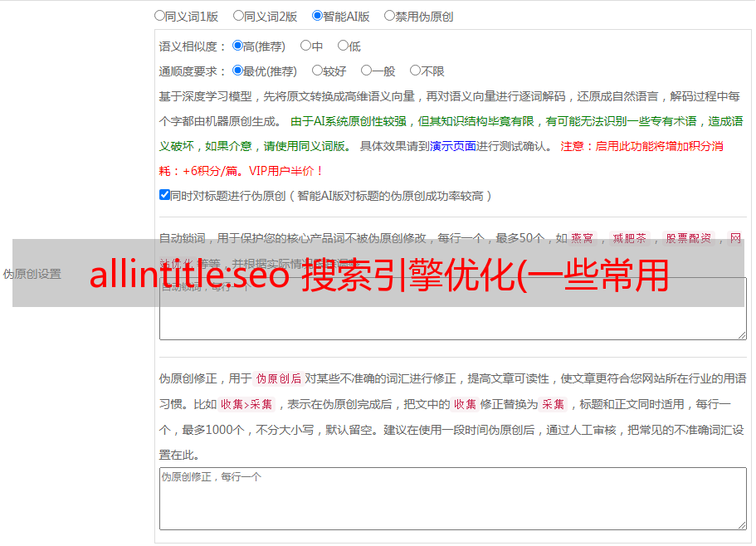Click the 收集>采集 example tag
Viewport: 756px width, 546px height.
click(246, 404)
